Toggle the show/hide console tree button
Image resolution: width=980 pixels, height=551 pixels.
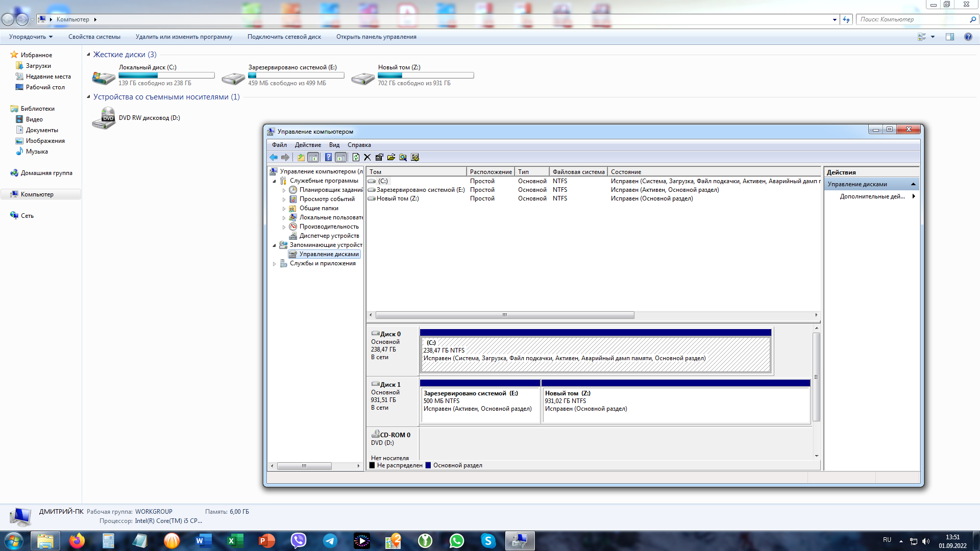313,158
